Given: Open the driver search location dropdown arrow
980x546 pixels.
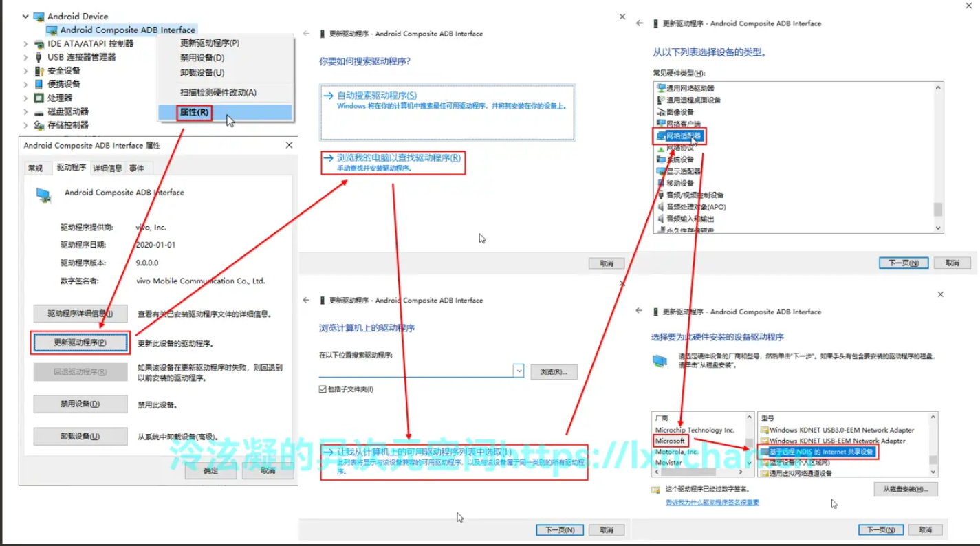Looking at the screenshot, I should (519, 371).
